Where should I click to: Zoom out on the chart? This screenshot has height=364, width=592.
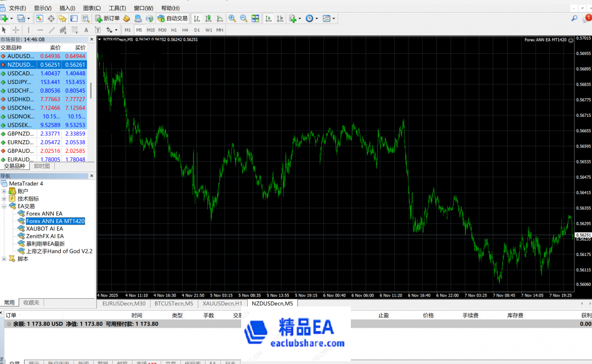[x=243, y=19]
